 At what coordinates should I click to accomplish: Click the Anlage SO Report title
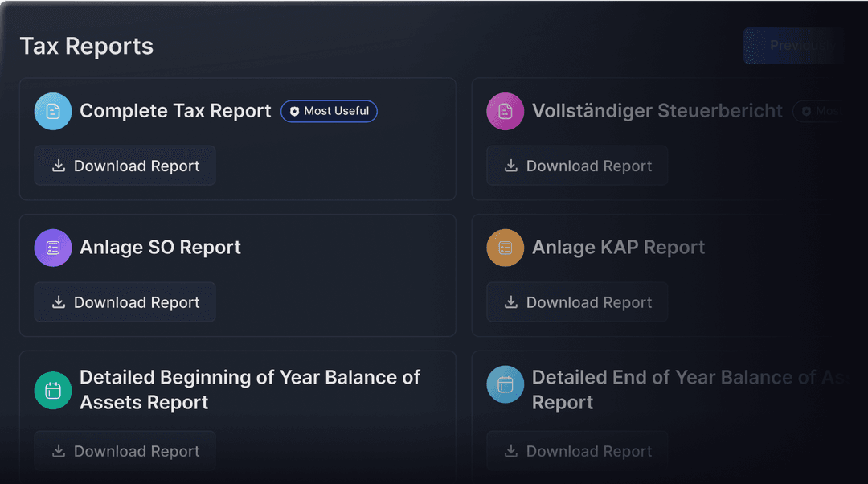click(160, 247)
